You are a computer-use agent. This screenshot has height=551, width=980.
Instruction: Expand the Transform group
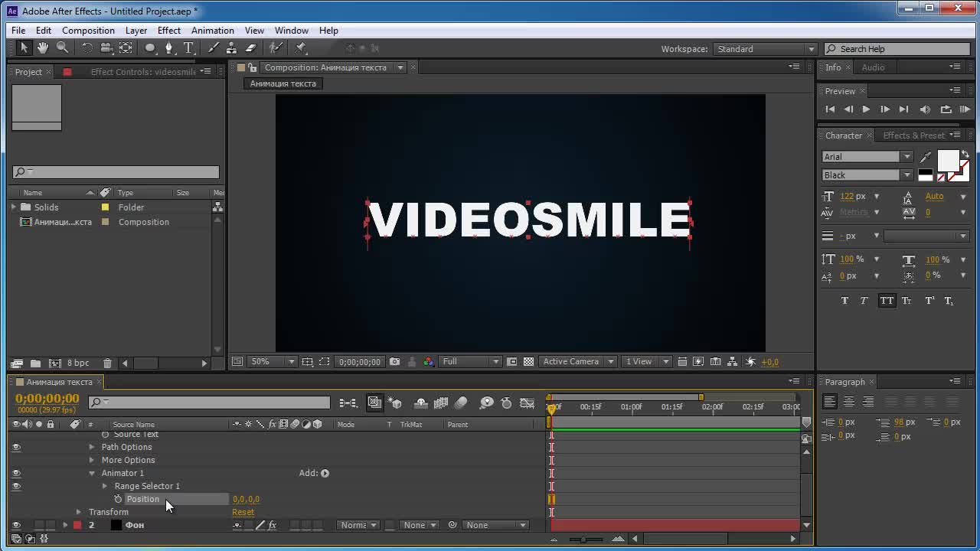click(79, 512)
